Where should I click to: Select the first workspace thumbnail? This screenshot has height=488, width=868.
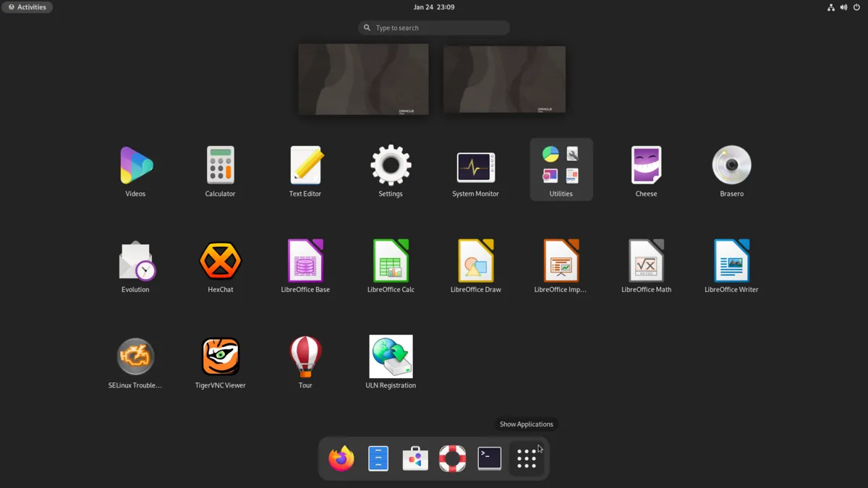(363, 79)
